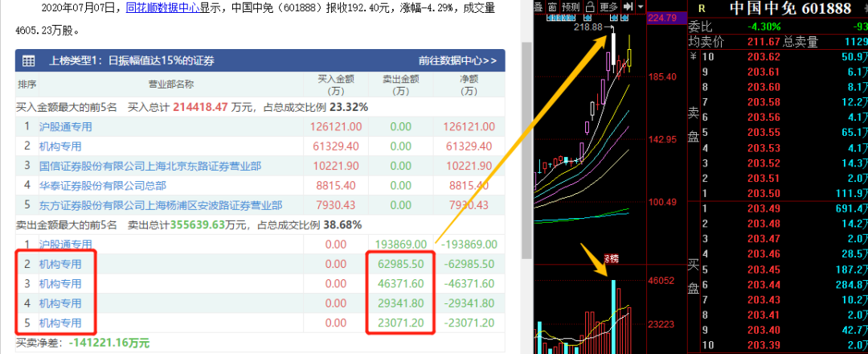Click the 净额(万) column header
868x354 pixels.
(x=469, y=84)
